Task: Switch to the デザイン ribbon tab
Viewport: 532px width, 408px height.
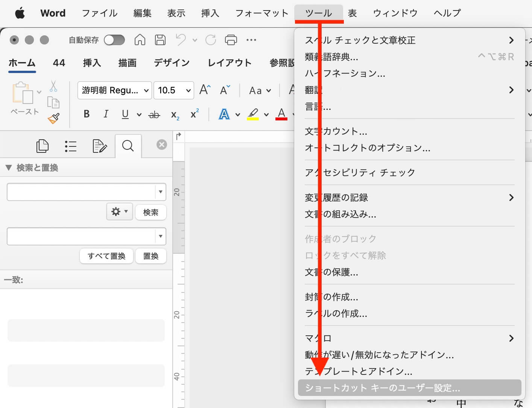Action: pos(172,63)
